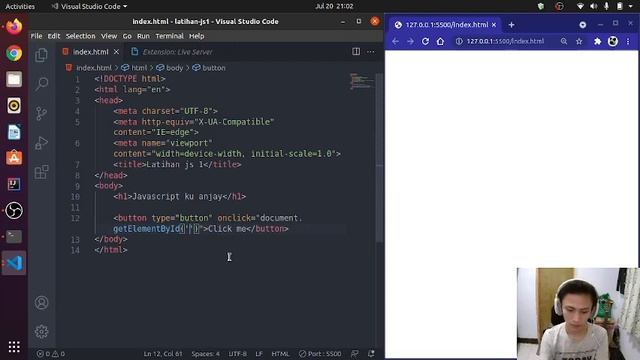Open the Chrome extensions puzzle icon

pyautogui.click(x=598, y=41)
